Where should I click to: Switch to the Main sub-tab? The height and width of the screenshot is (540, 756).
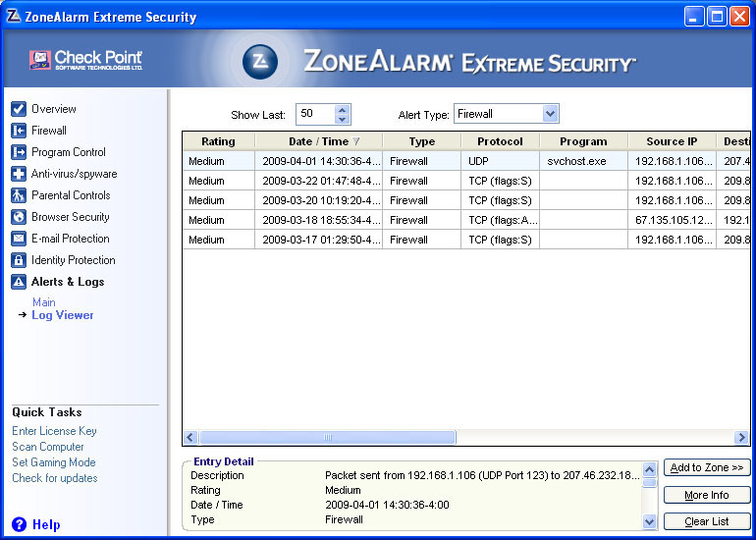[x=44, y=302]
